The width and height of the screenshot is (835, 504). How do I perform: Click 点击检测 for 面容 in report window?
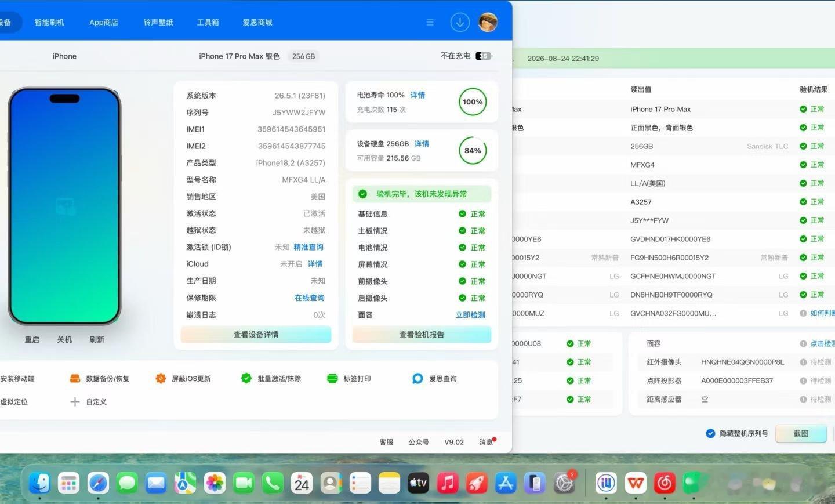pos(822,343)
